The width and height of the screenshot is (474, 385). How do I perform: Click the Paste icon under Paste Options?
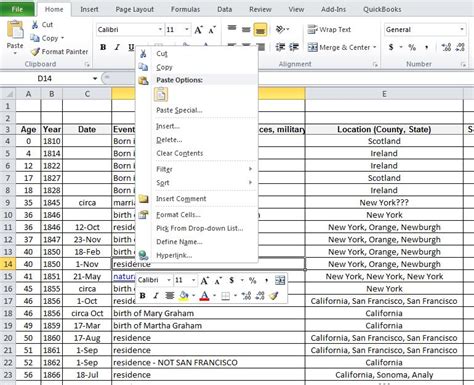coord(161,95)
